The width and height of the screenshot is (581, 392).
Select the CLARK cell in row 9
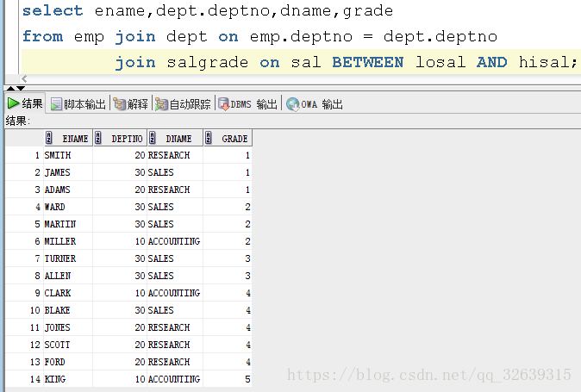coord(68,293)
